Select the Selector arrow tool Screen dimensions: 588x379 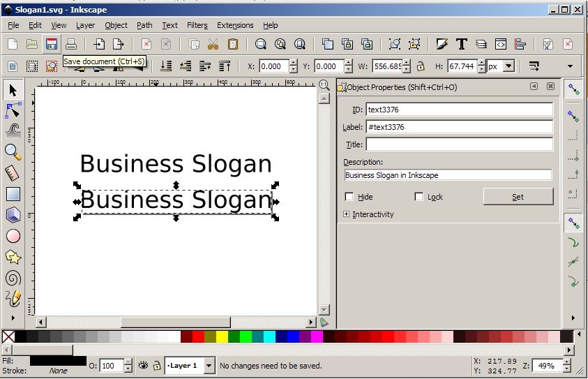click(x=13, y=91)
